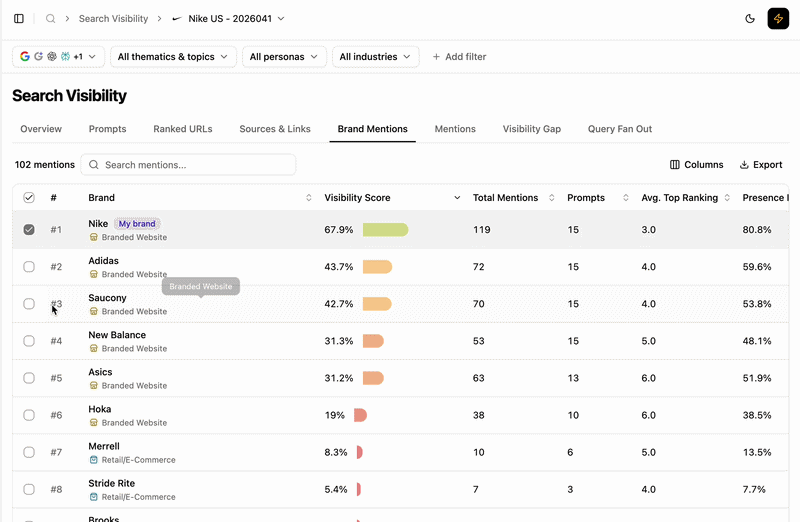Click the Add filter button
This screenshot has width=800, height=522.
(x=459, y=57)
